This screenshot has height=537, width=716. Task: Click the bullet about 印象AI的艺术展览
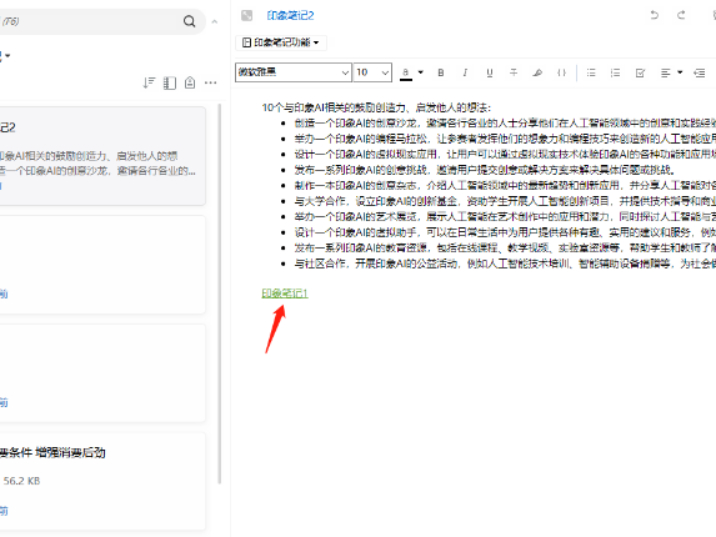tap(505, 216)
